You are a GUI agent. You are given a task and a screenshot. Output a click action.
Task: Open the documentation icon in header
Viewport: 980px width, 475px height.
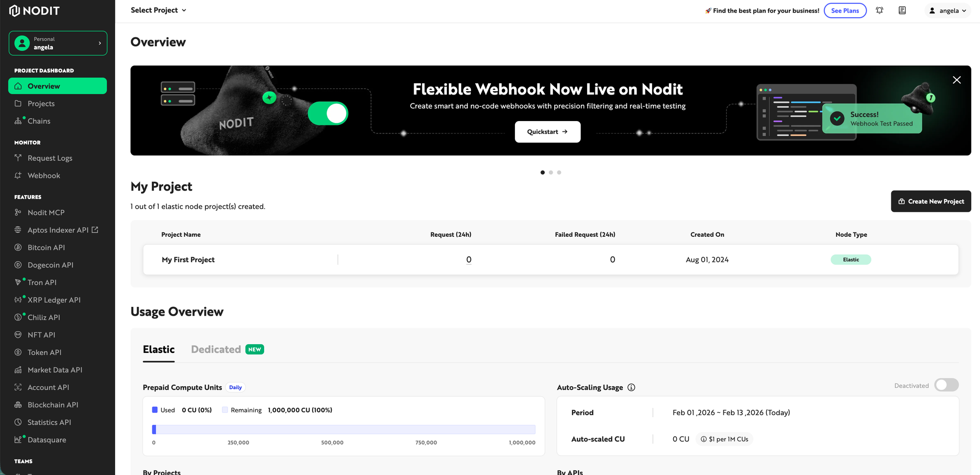pos(902,10)
